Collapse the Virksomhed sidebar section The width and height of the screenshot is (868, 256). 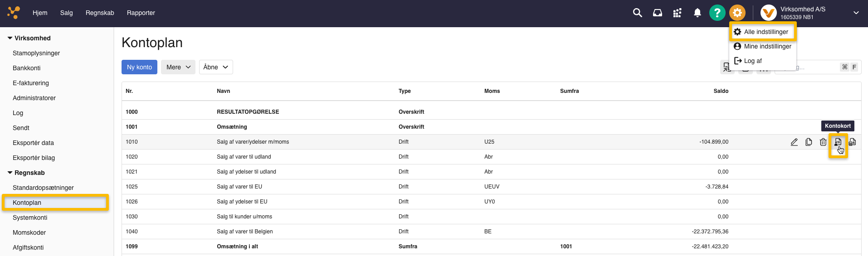tap(10, 38)
